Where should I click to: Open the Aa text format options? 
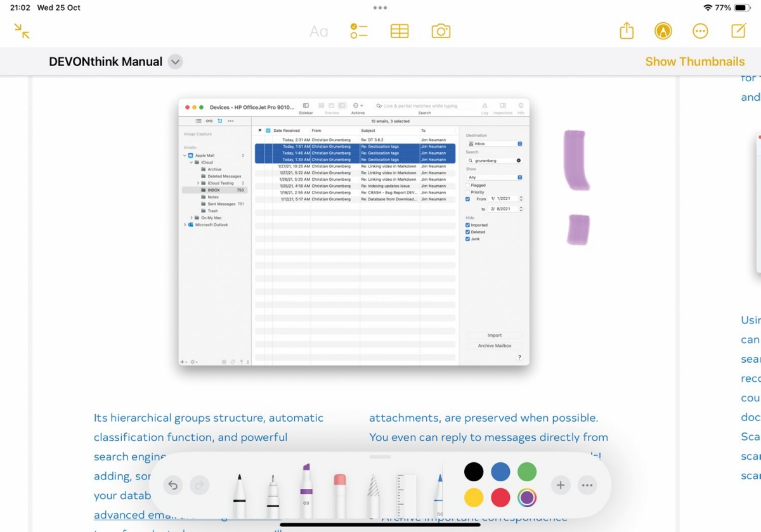pyautogui.click(x=318, y=31)
